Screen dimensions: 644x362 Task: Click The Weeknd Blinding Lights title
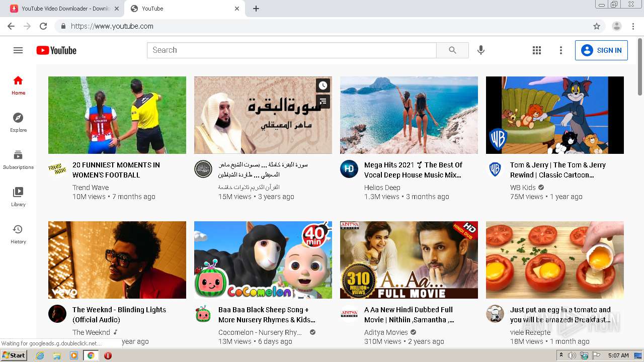tap(119, 315)
